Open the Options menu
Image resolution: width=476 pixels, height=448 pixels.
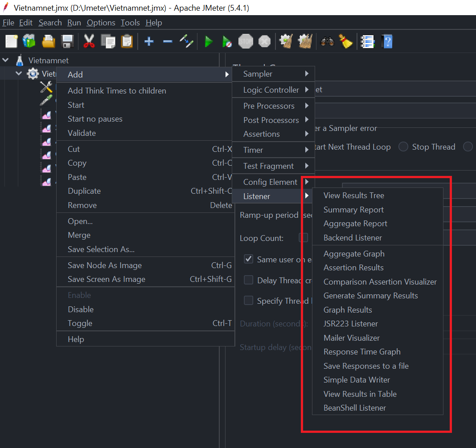click(x=101, y=23)
